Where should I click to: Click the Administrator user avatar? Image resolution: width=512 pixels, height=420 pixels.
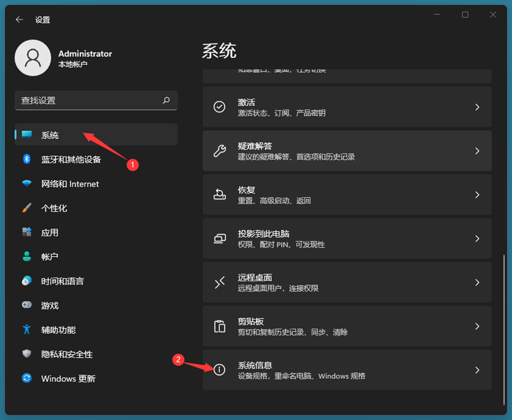pyautogui.click(x=33, y=58)
